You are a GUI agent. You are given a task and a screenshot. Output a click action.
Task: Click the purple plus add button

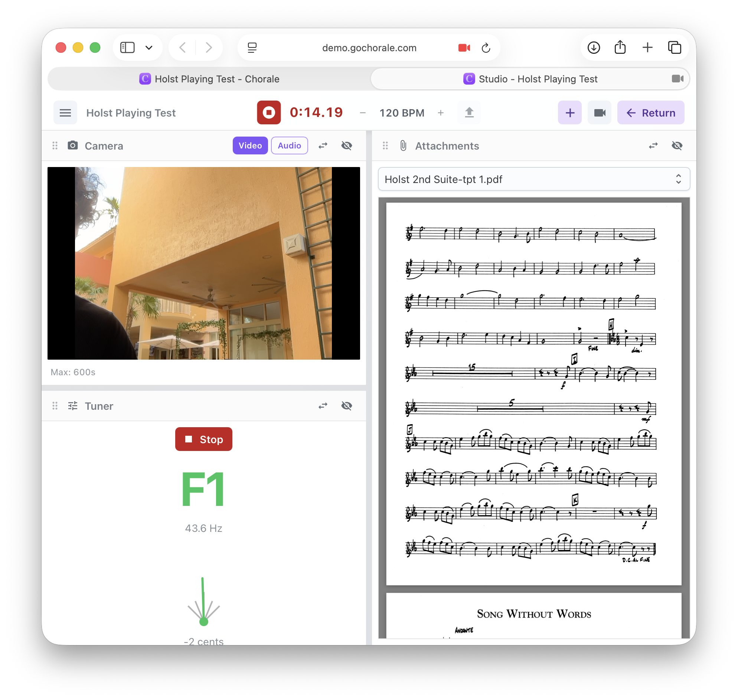click(x=569, y=113)
